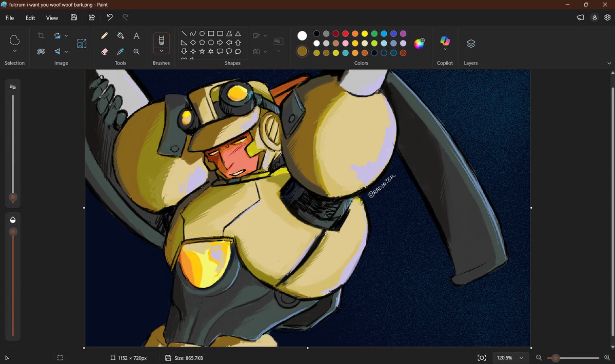Pick the black color swatch
This screenshot has height=364, width=615.
click(316, 34)
